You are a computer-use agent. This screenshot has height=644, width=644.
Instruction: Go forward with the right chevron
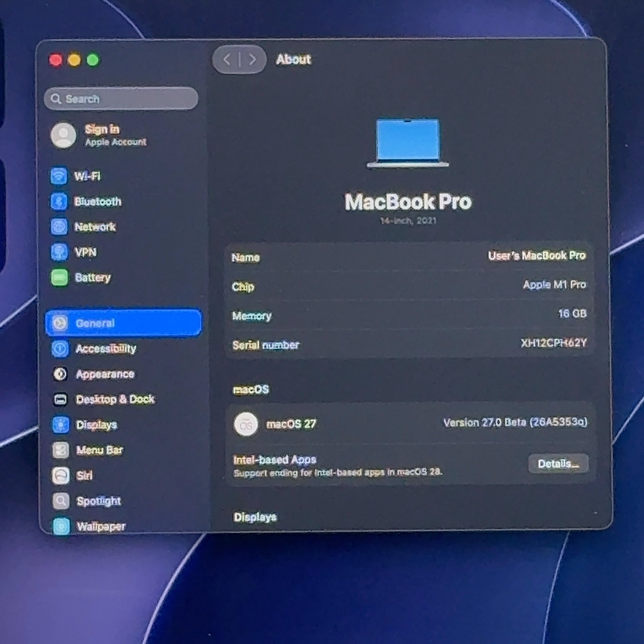[x=252, y=59]
